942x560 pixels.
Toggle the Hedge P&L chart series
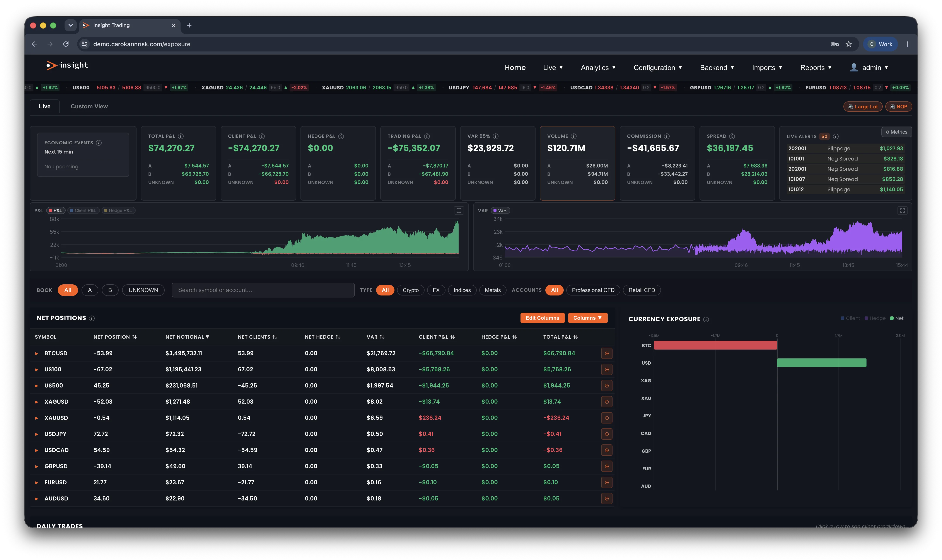118,211
